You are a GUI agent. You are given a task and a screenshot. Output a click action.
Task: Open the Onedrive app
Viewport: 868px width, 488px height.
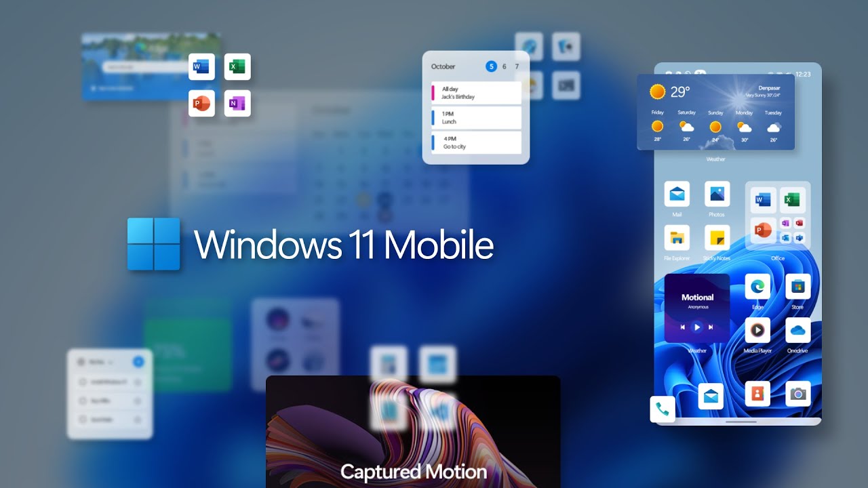[x=798, y=330]
